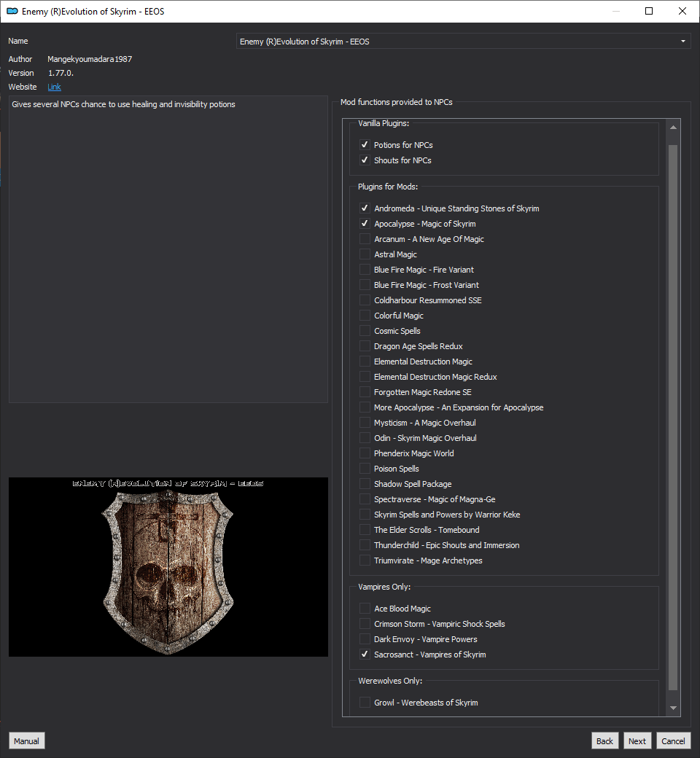Click the installer title bar app icon
Viewport: 700px width, 758px height.
(x=12, y=11)
